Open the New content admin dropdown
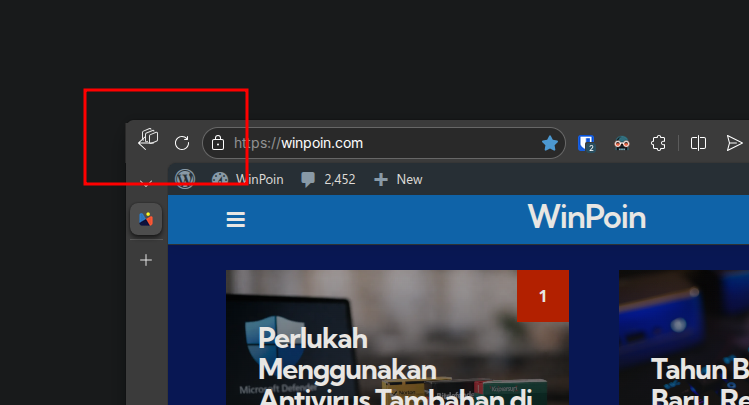749x405 pixels. tap(398, 179)
